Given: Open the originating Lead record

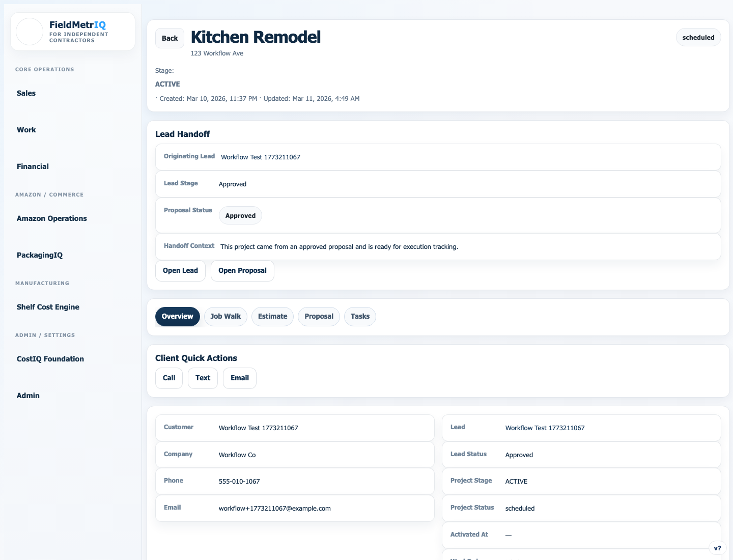Looking at the screenshot, I should 180,270.
